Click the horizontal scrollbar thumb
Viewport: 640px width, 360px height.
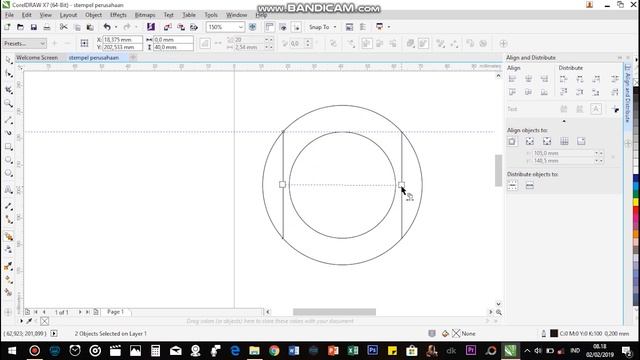[334, 312]
